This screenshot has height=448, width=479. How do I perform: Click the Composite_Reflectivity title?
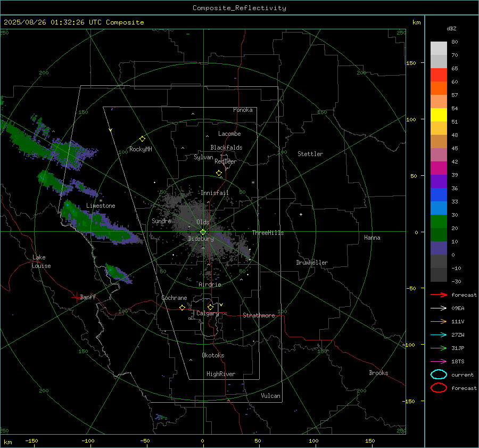[240, 8]
